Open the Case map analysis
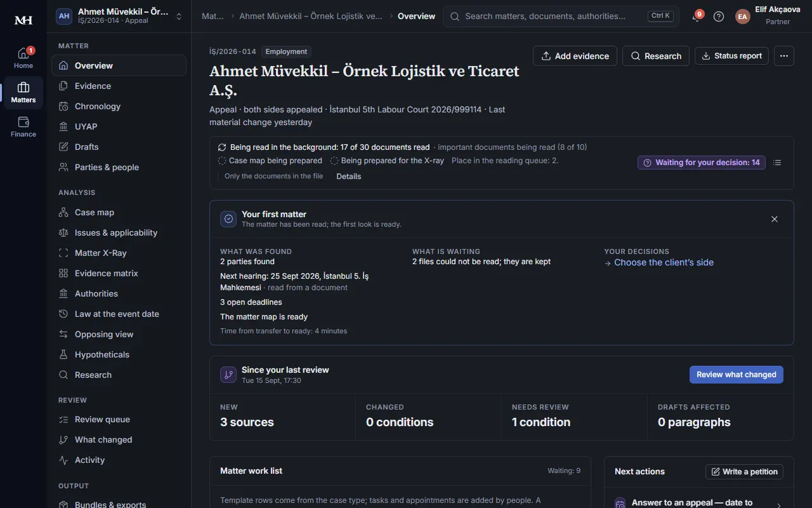The height and width of the screenshot is (508, 812). pyautogui.click(x=119, y=212)
